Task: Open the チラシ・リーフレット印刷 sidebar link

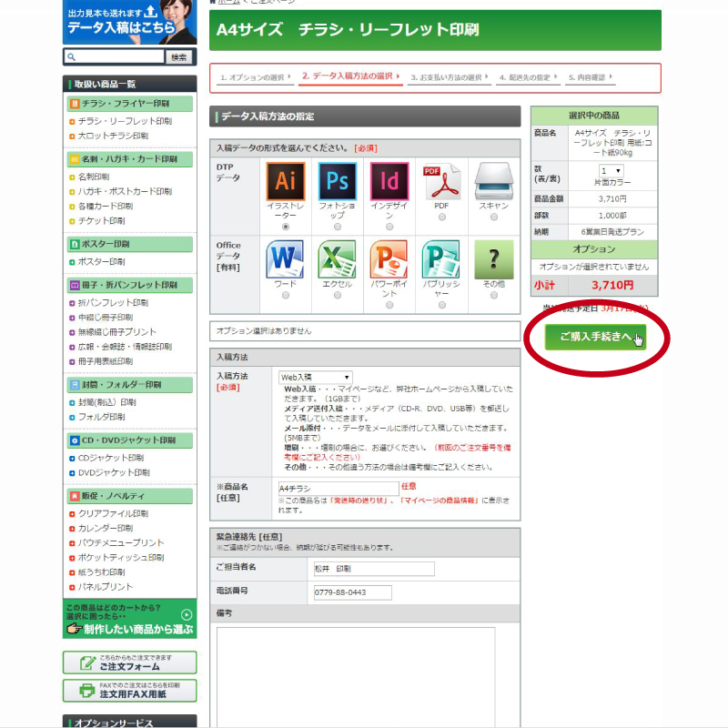Action: tap(125, 121)
